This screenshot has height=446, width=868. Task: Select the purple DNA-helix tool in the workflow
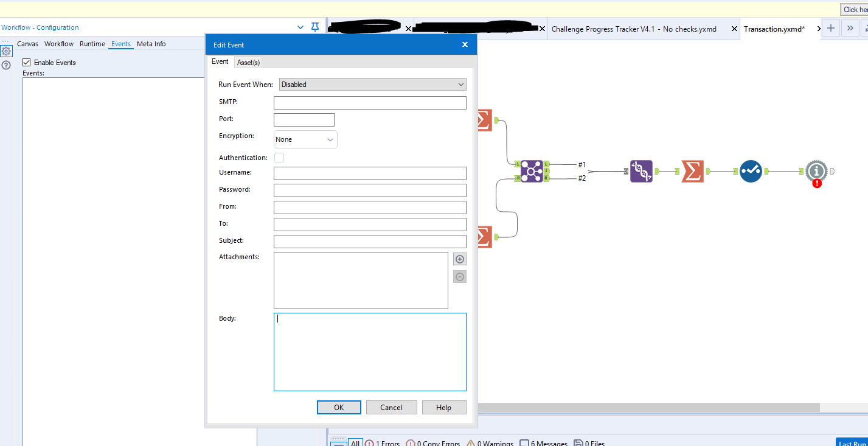642,172
